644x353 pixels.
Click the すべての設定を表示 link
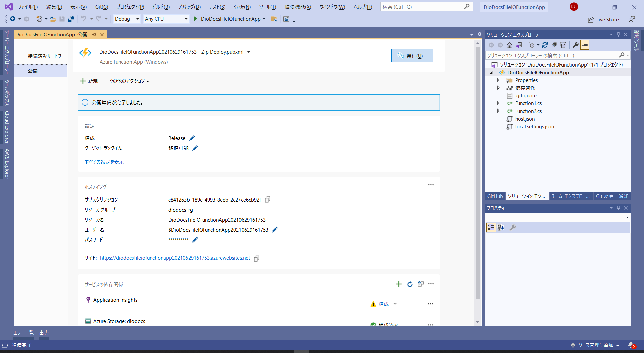(x=104, y=162)
